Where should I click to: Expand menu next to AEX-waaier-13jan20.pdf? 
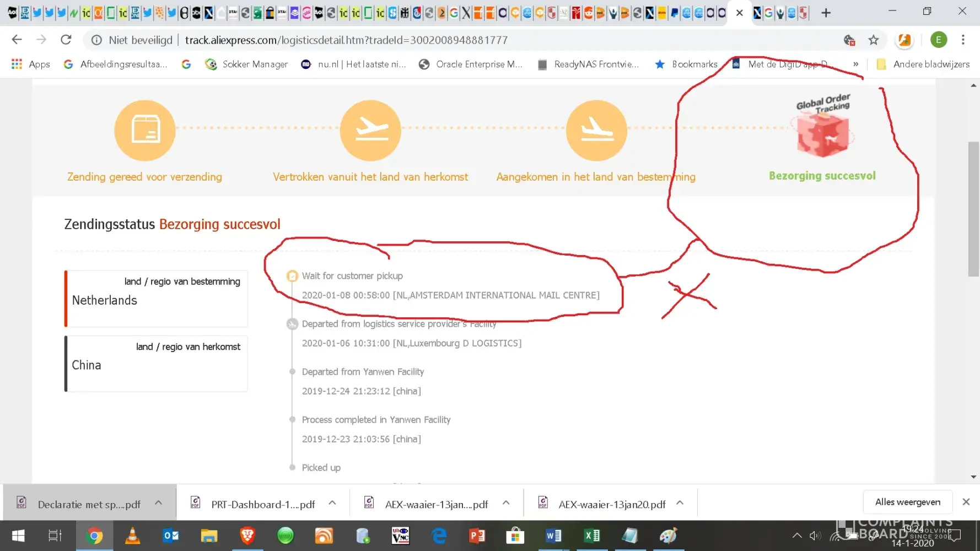pyautogui.click(x=680, y=503)
